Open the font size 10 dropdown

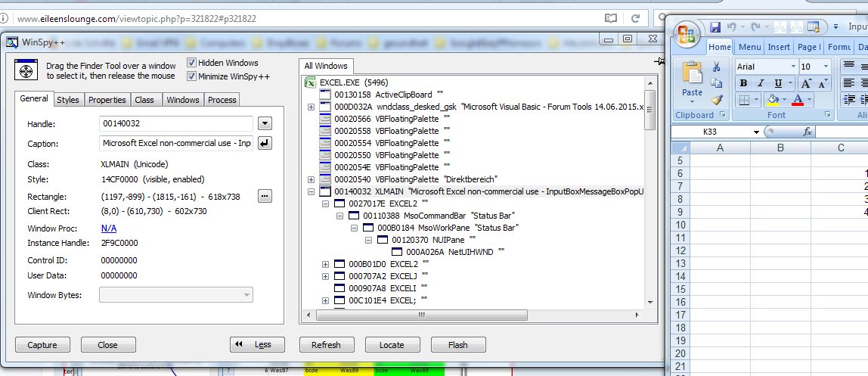pyautogui.click(x=826, y=67)
